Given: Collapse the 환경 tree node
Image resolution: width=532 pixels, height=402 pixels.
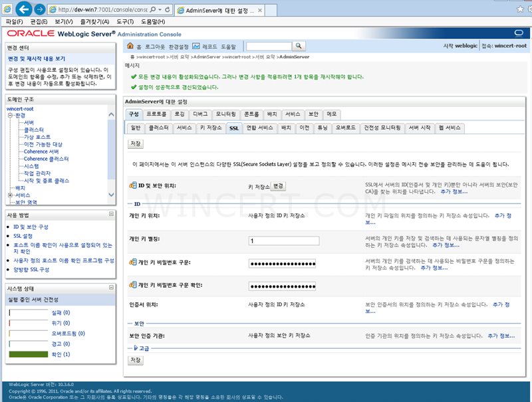Looking at the screenshot, I should click(10, 115).
